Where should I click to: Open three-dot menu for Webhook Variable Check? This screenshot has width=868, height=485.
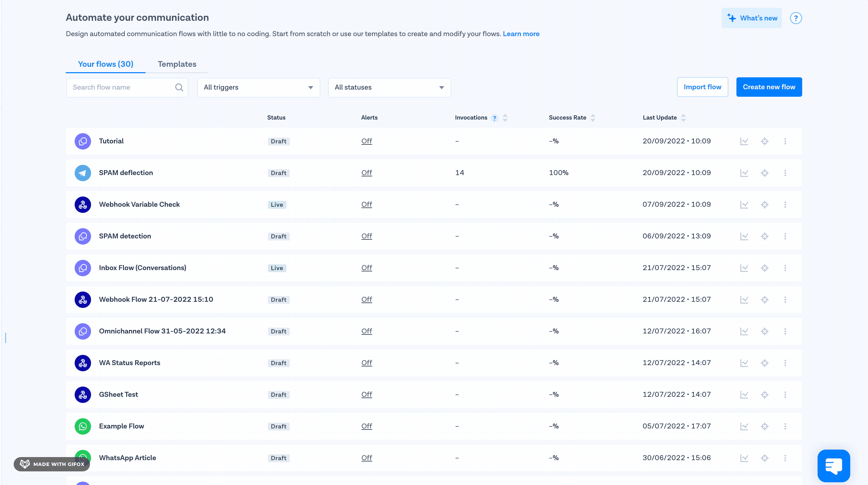pos(785,205)
